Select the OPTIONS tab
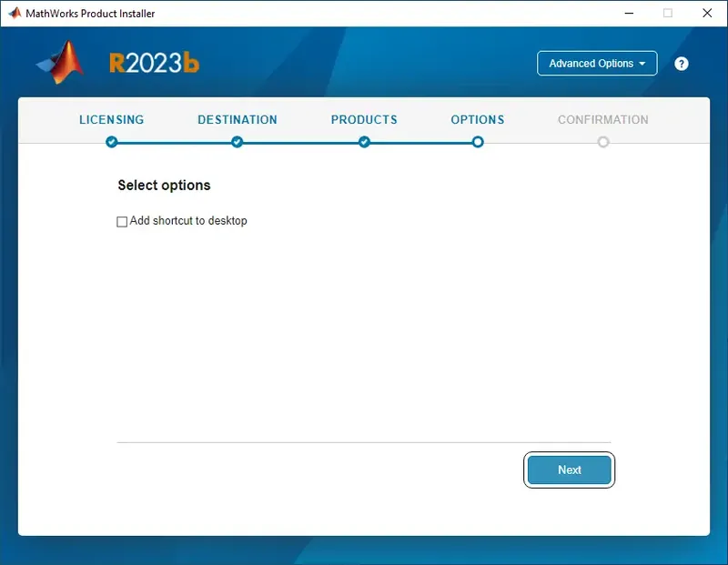Viewport: 728px width, 565px height. [478, 119]
